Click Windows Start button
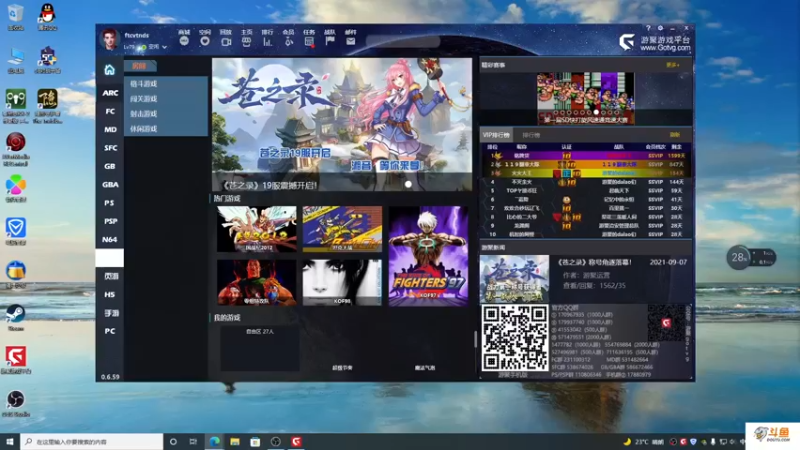This screenshot has height=450, width=800. pos(10,441)
